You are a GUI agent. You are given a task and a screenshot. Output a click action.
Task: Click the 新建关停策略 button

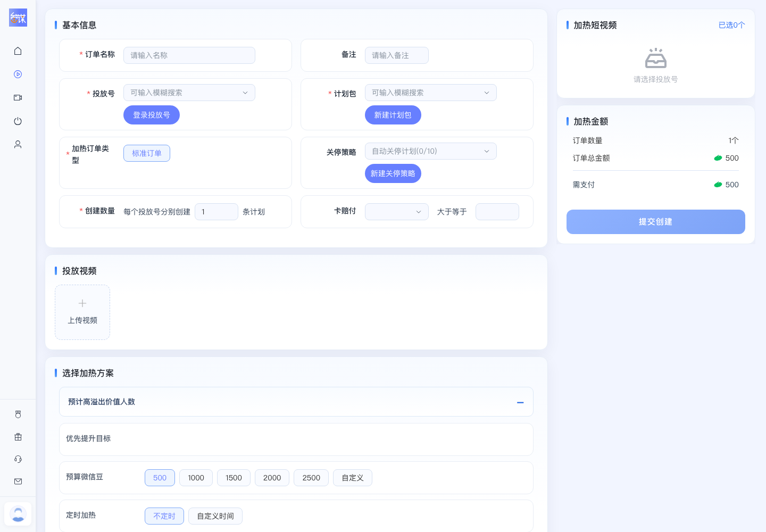[x=393, y=173]
